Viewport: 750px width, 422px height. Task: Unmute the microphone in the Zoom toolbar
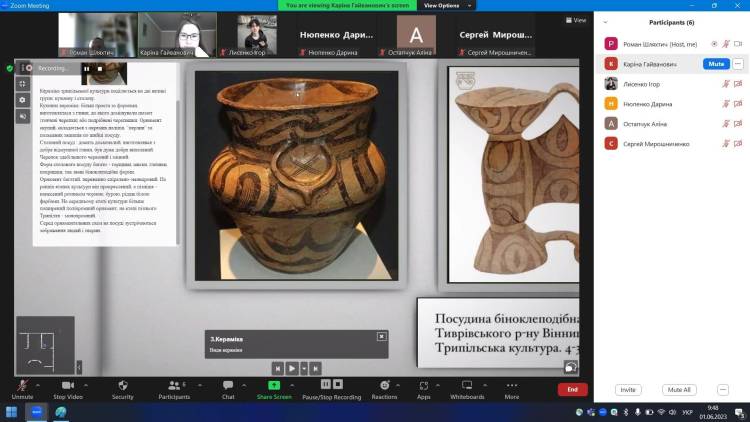click(x=22, y=386)
